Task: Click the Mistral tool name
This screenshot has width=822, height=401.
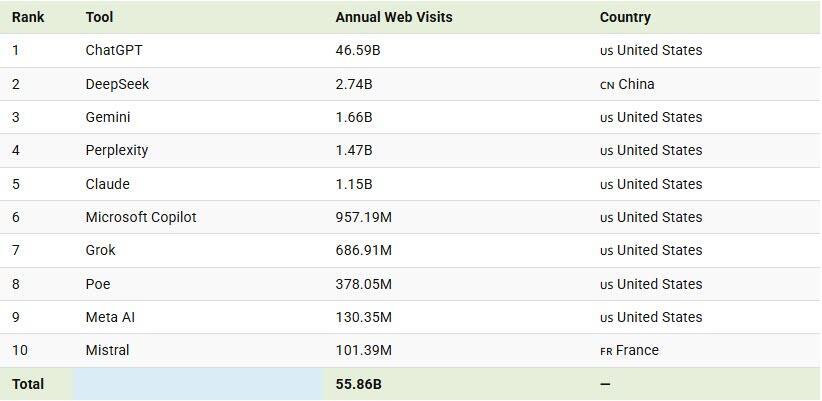Action: coord(107,350)
